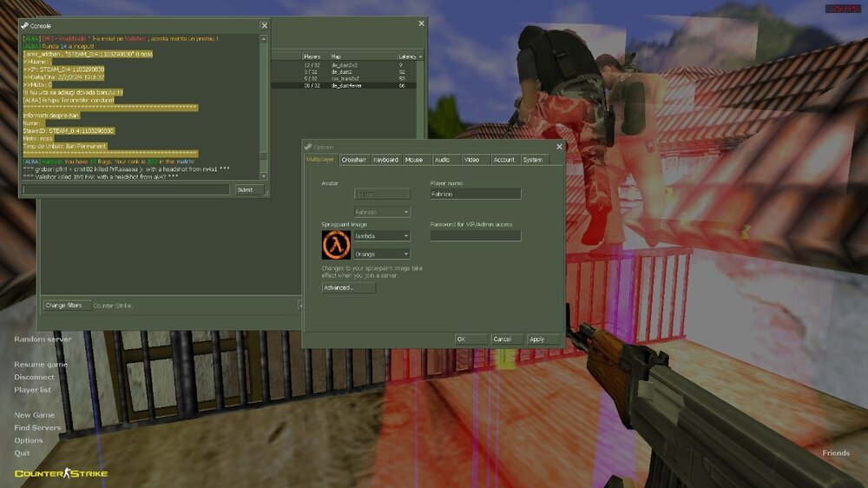This screenshot has width=868, height=488.
Task: Select the de_dust4ever server row
Action: (x=347, y=86)
